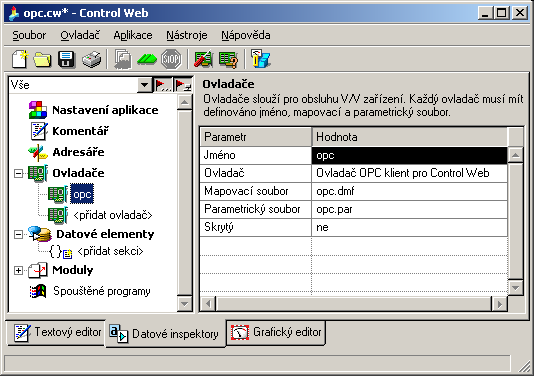Open file with the folder icon
Viewport: 534px width, 376px height.
coord(42,59)
